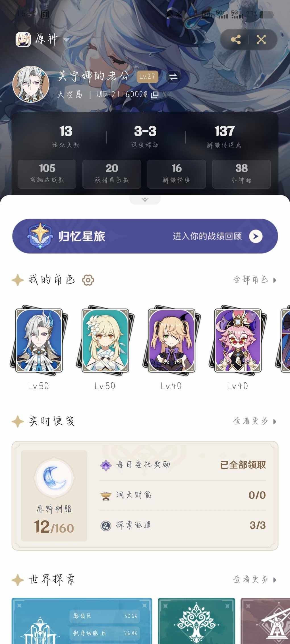The width and height of the screenshot is (290, 644).
Task: View all characters via 全部角色
Action: (x=255, y=280)
